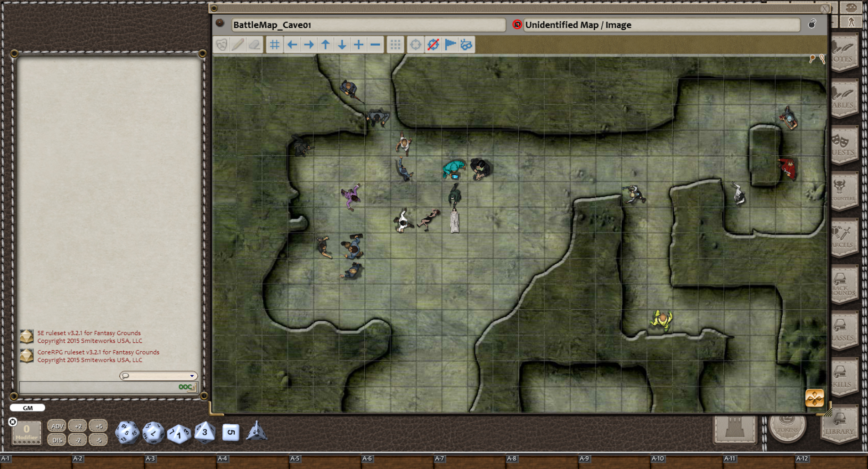Open the Tables sidebar tab
868x469 pixels.
click(843, 100)
